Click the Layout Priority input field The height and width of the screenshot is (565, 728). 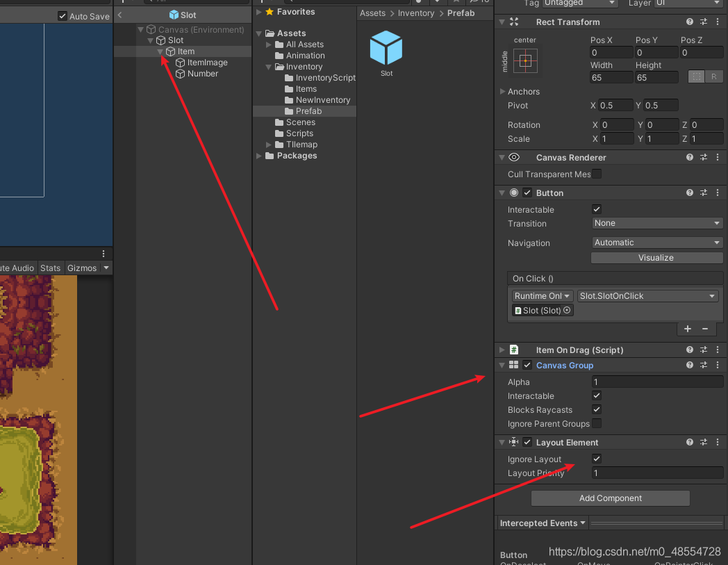[657, 473]
